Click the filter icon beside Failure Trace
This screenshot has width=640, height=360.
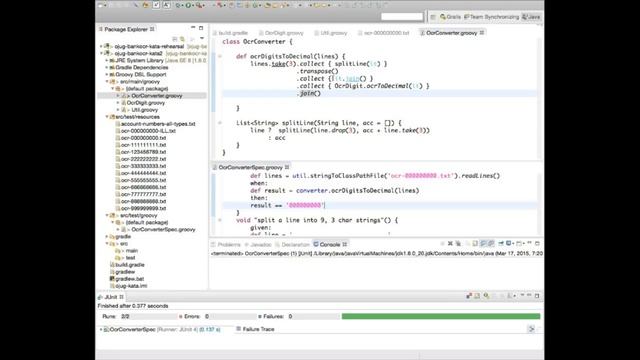point(531,329)
